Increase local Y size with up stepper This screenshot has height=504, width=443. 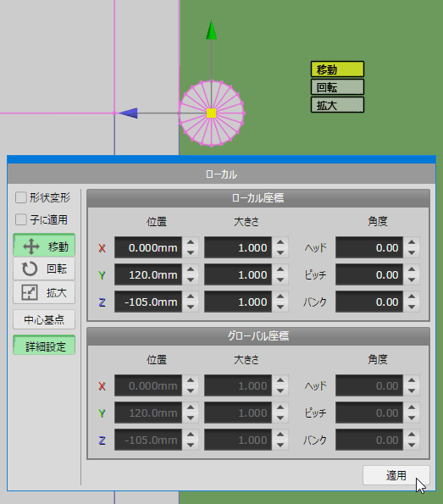click(x=280, y=269)
